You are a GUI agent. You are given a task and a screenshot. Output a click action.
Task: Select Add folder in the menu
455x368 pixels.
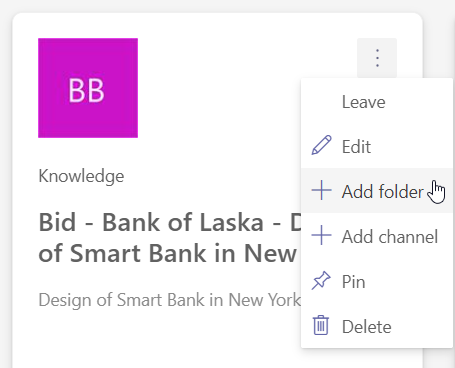(377, 191)
